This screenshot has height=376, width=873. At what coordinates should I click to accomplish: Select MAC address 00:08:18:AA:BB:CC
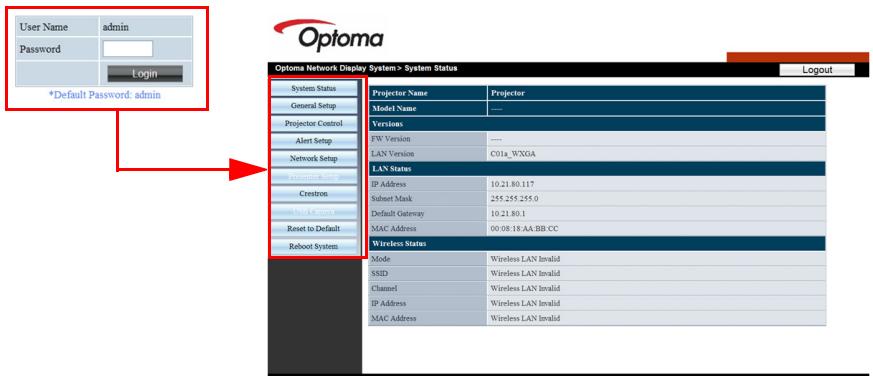[524, 229]
